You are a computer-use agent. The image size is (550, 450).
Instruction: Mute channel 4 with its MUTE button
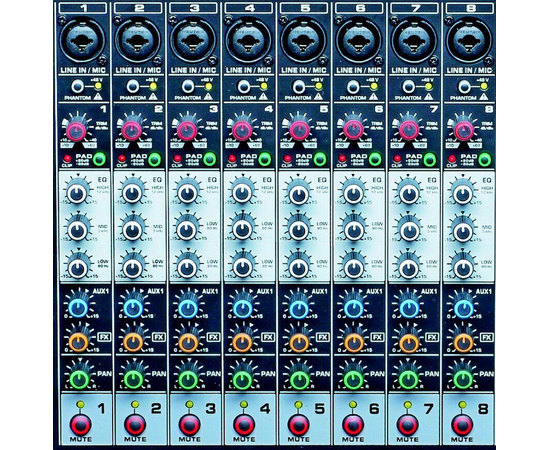[x=244, y=425]
